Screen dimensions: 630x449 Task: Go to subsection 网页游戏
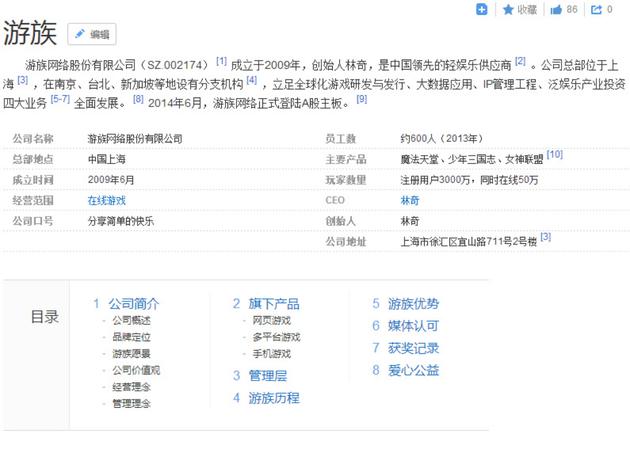pos(272,320)
